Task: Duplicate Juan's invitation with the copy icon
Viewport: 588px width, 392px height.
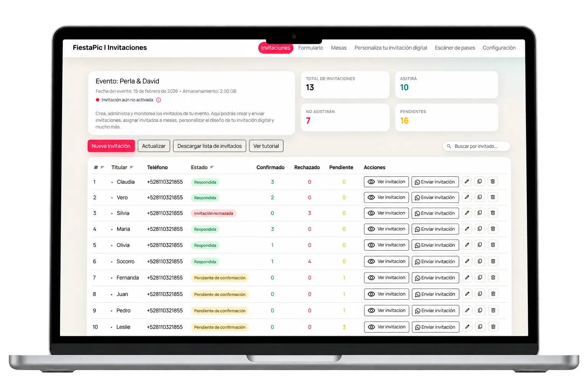Action: pos(480,294)
